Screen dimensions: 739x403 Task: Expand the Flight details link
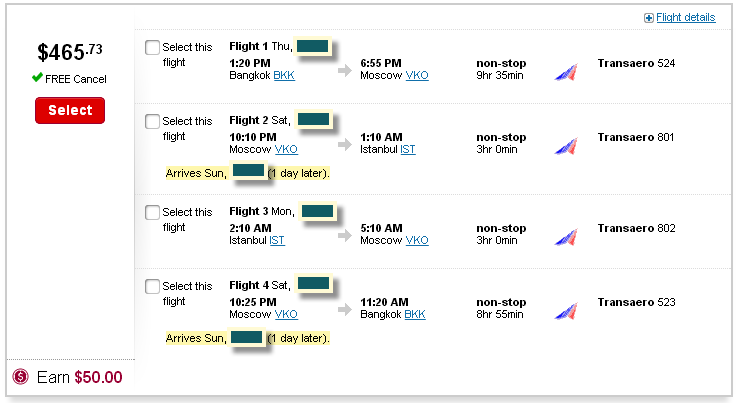685,17
